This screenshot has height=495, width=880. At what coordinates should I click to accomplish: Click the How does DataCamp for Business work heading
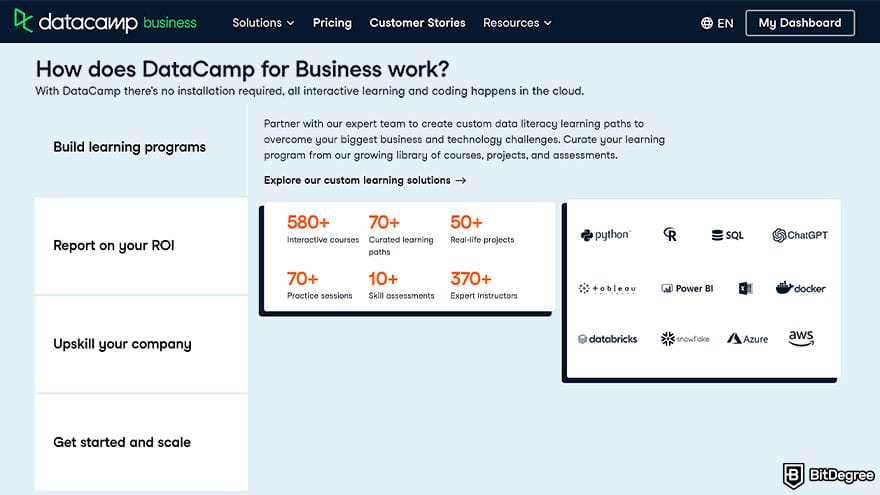(242, 69)
